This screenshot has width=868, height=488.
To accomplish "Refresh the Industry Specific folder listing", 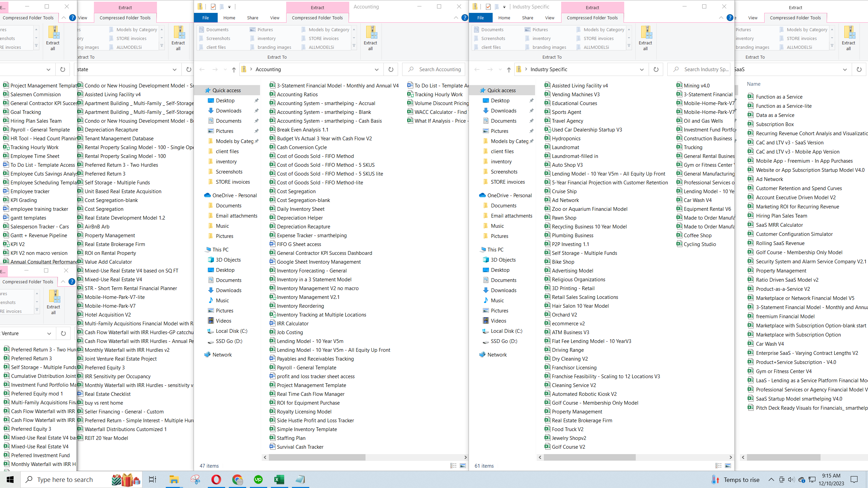I will tap(656, 69).
